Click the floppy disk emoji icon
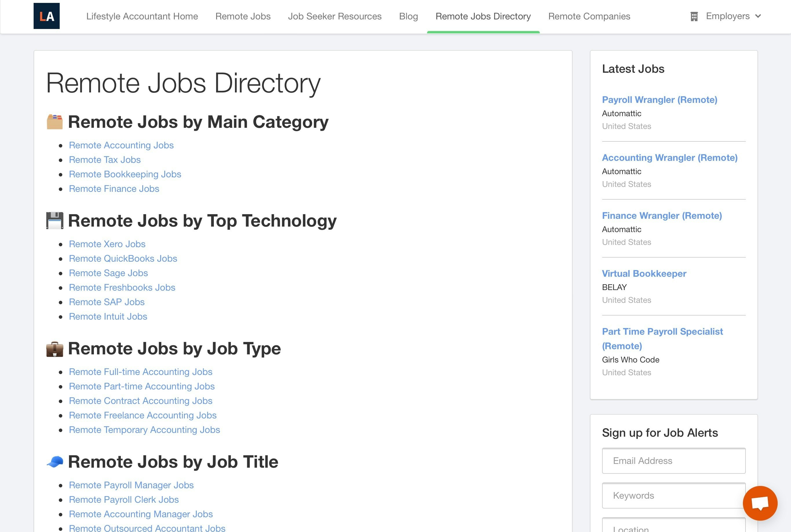Image resolution: width=791 pixels, height=532 pixels. pyautogui.click(x=54, y=221)
